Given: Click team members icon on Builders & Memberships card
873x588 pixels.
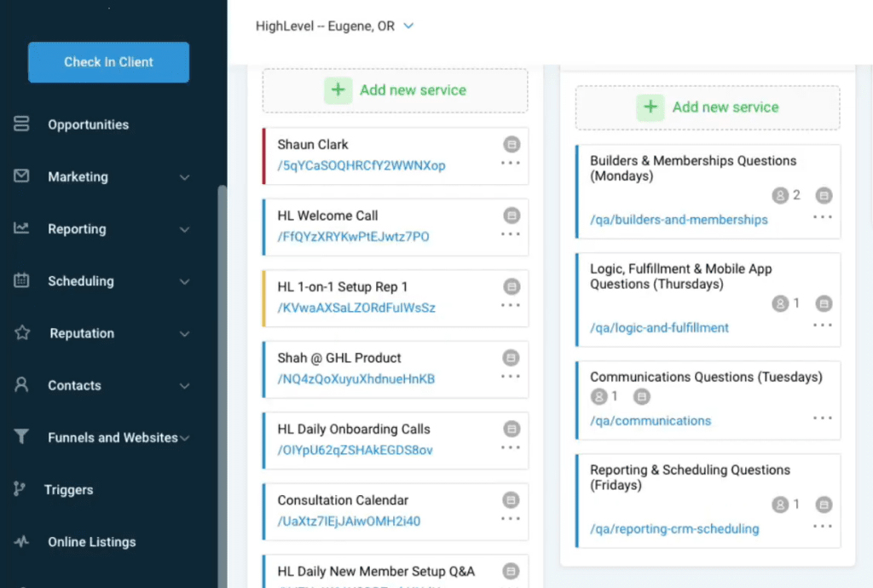Looking at the screenshot, I should point(779,195).
